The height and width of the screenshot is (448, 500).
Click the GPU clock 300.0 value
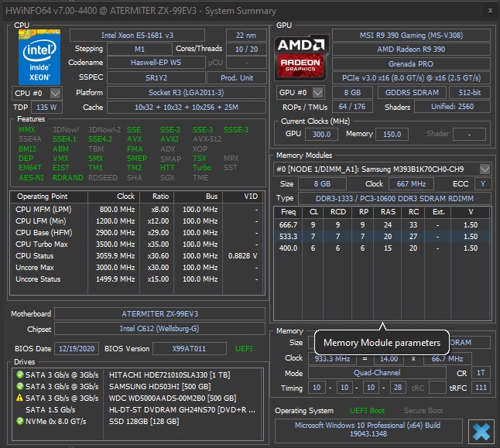click(321, 134)
